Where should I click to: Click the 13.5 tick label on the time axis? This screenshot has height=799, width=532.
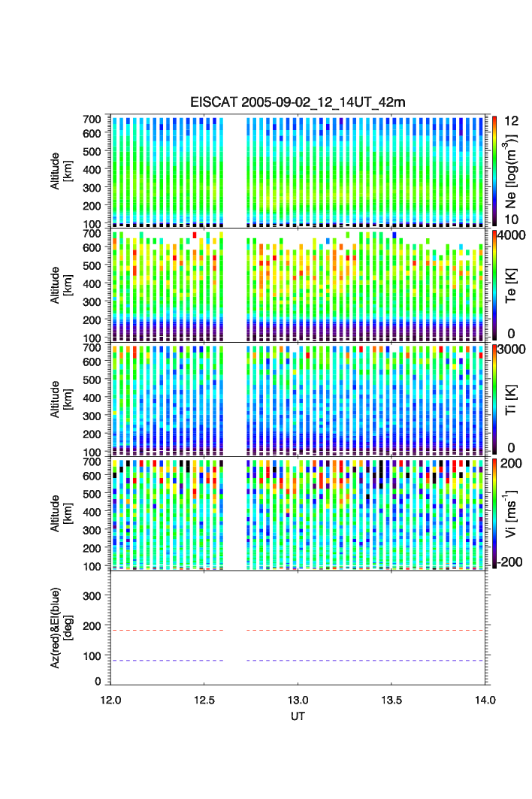pyautogui.click(x=392, y=700)
